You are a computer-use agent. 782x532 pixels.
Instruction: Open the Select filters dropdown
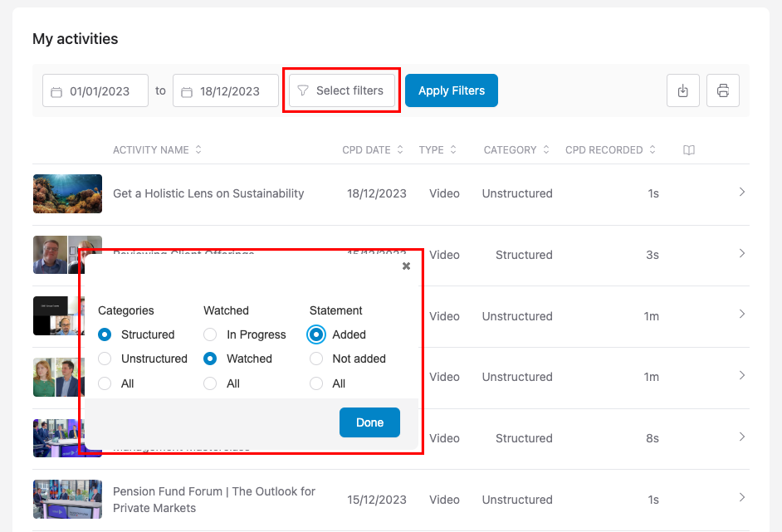341,90
